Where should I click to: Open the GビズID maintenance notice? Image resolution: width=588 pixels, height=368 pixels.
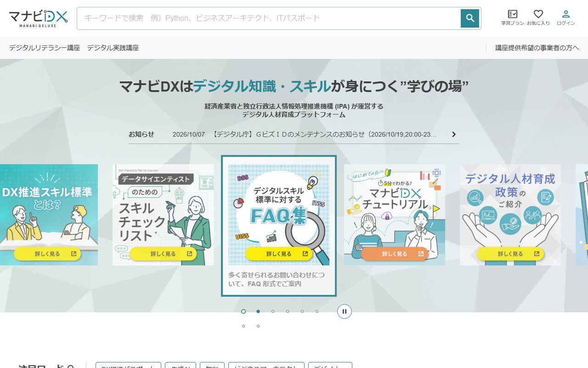305,134
